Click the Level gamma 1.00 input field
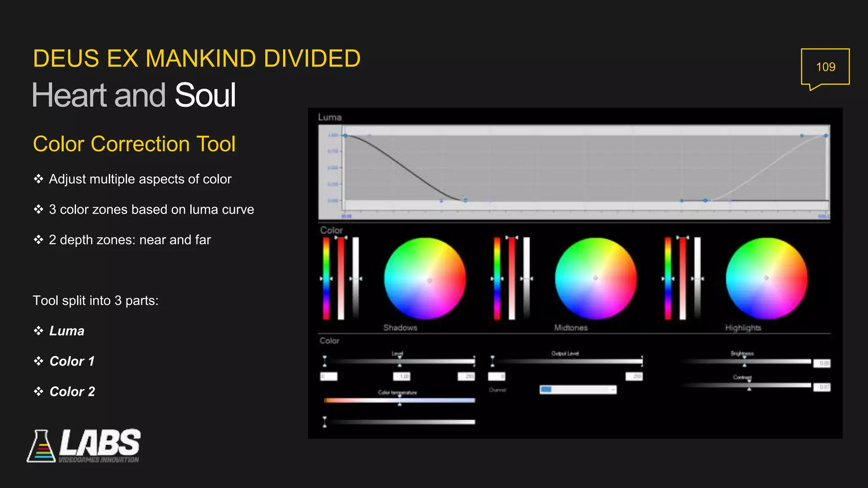 401,376
